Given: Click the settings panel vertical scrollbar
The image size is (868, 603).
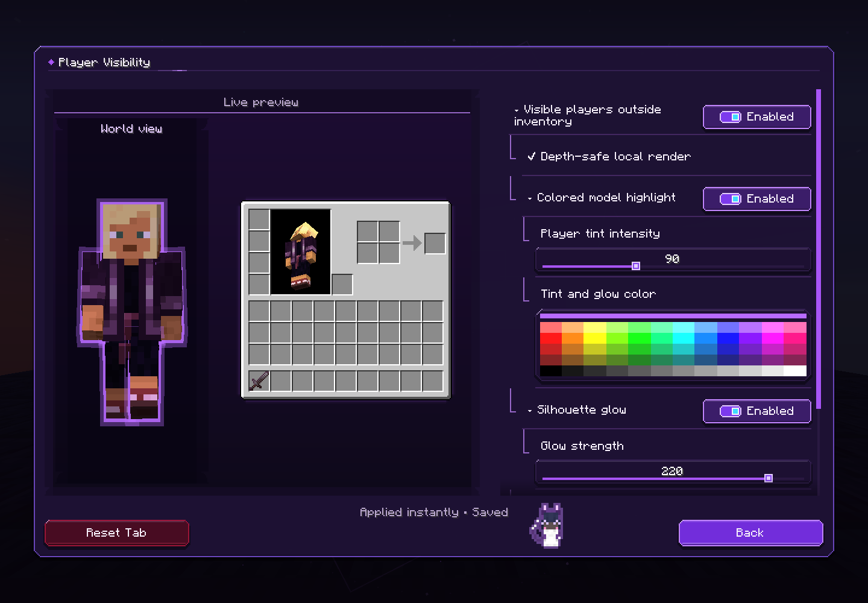Looking at the screenshot, I should [819, 249].
